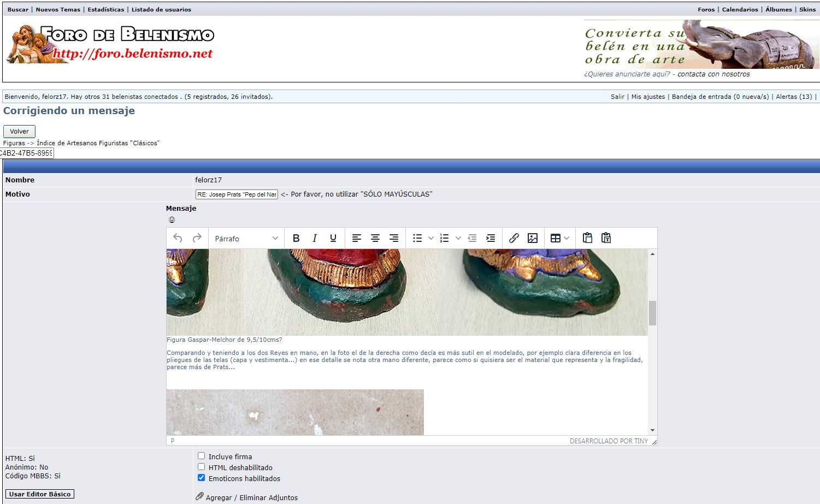Screen dimensions: 820x504
Task: Click the Undo icon in editor toolbar
Action: click(x=178, y=238)
